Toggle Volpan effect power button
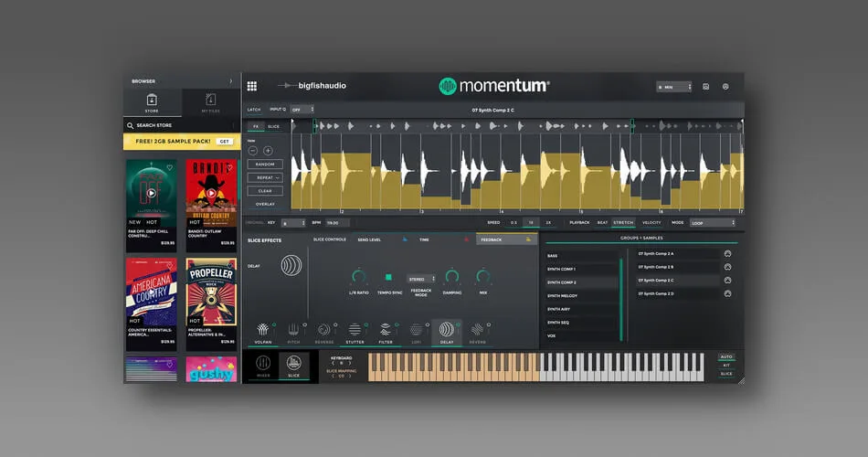The image size is (868, 457). 274,325
